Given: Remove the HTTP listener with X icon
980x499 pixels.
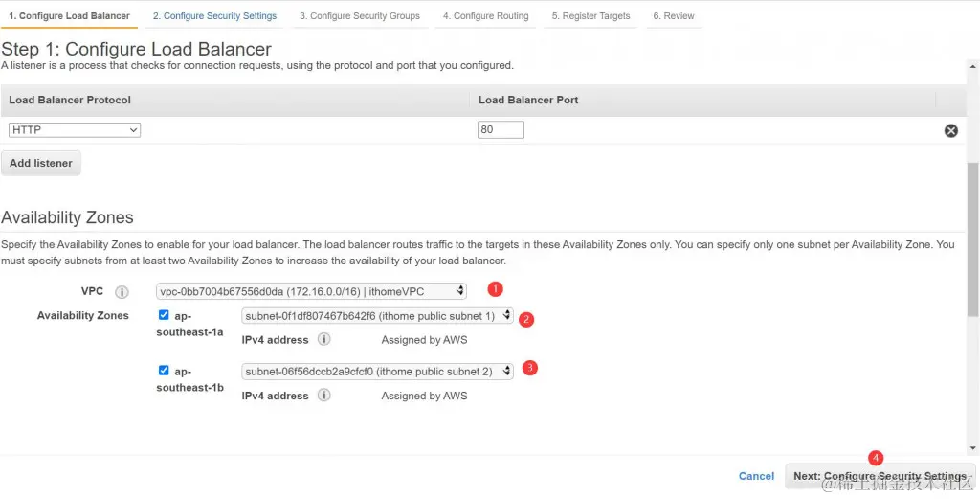Looking at the screenshot, I should (950, 130).
